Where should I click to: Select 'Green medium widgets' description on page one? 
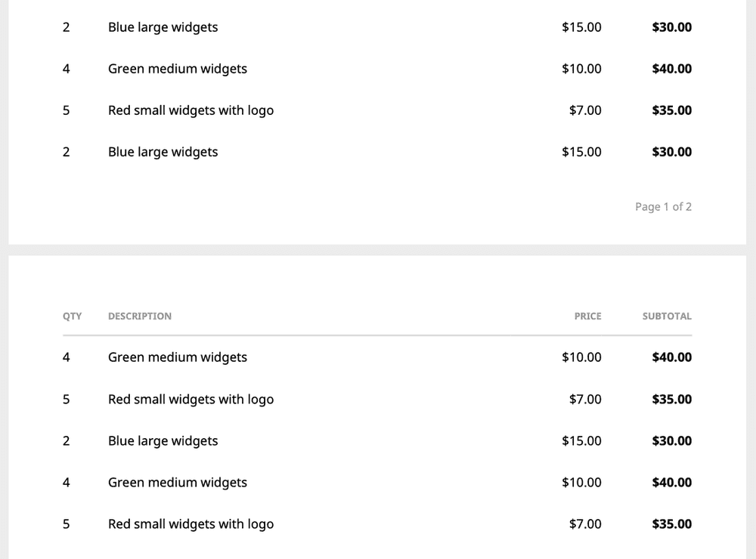click(178, 69)
